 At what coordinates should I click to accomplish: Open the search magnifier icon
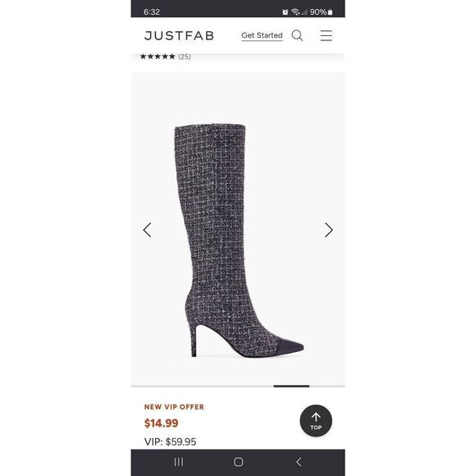click(x=297, y=35)
